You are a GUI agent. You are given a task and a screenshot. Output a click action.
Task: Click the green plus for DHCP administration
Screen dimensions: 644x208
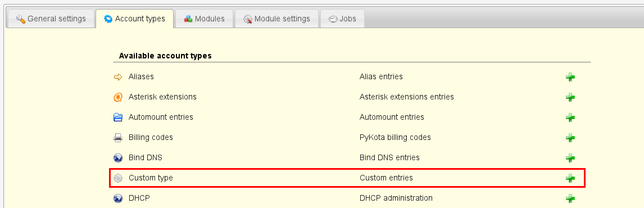(x=570, y=198)
